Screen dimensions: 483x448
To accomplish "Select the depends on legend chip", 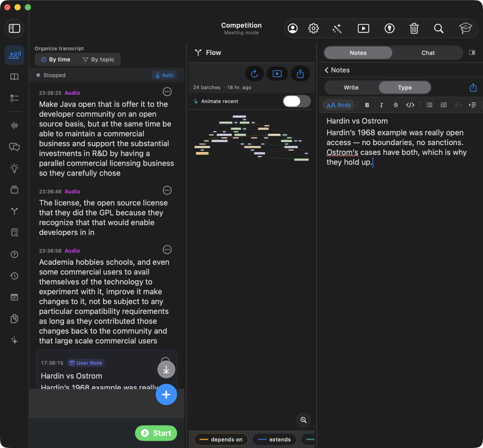I will (x=221, y=440).
